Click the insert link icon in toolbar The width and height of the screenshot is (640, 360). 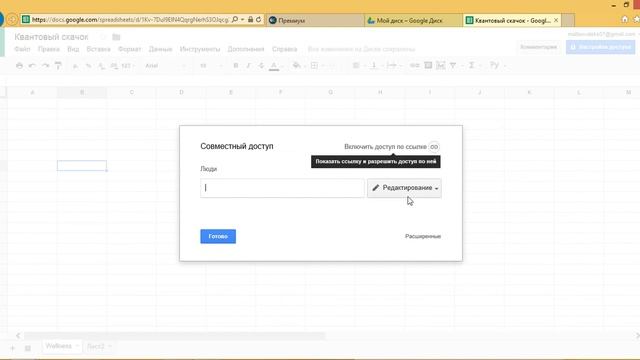(415, 66)
